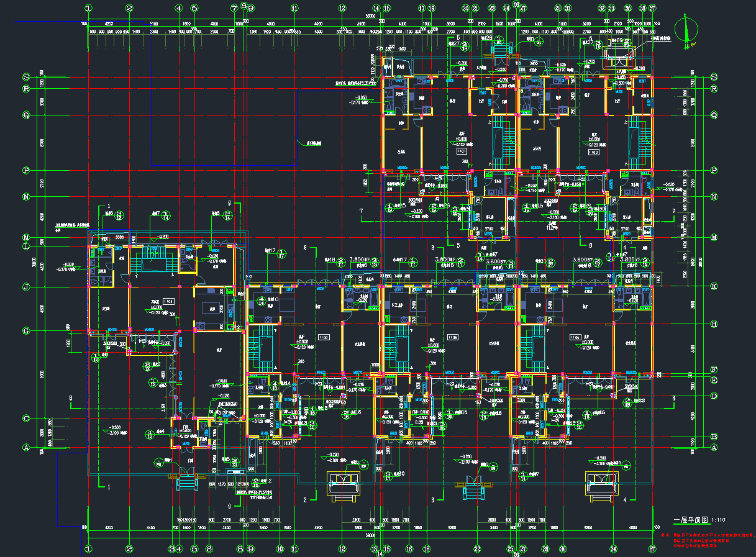The image size is (756, 557).
Task: Select axis bubble G
Action: pyautogui.click(x=26, y=331)
